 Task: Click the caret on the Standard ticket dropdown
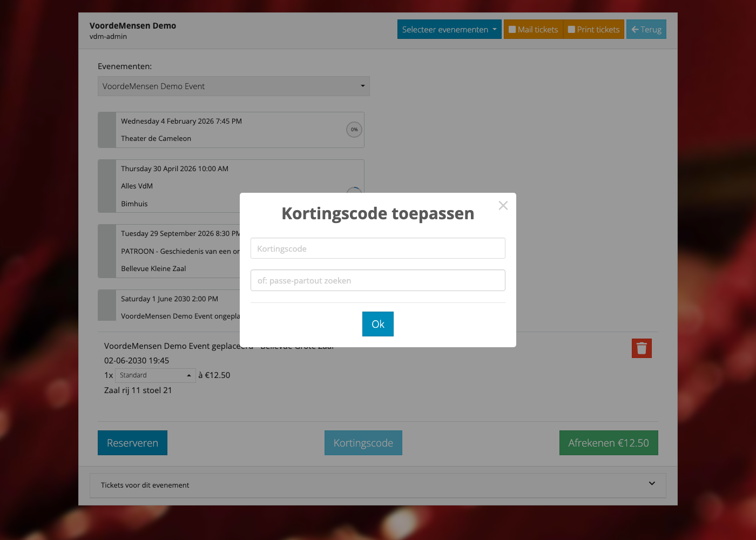tap(190, 375)
